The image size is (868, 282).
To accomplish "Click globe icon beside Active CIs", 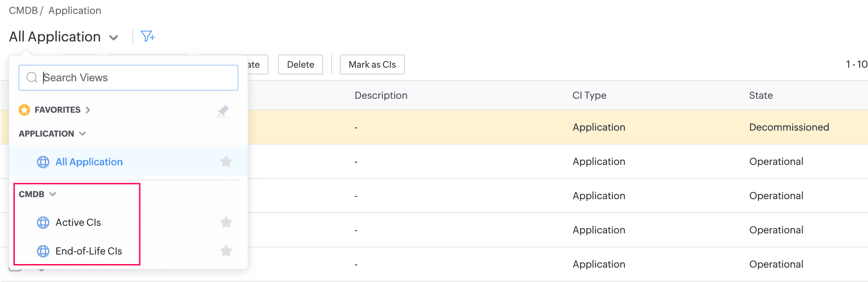I will click(43, 223).
